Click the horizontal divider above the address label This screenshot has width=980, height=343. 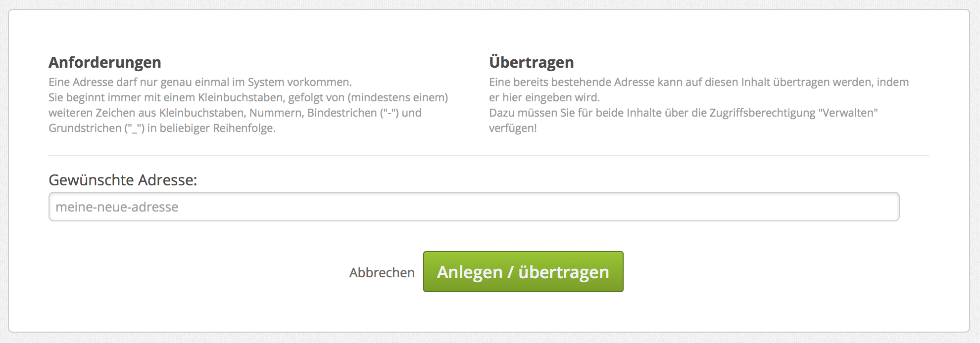[x=489, y=156]
